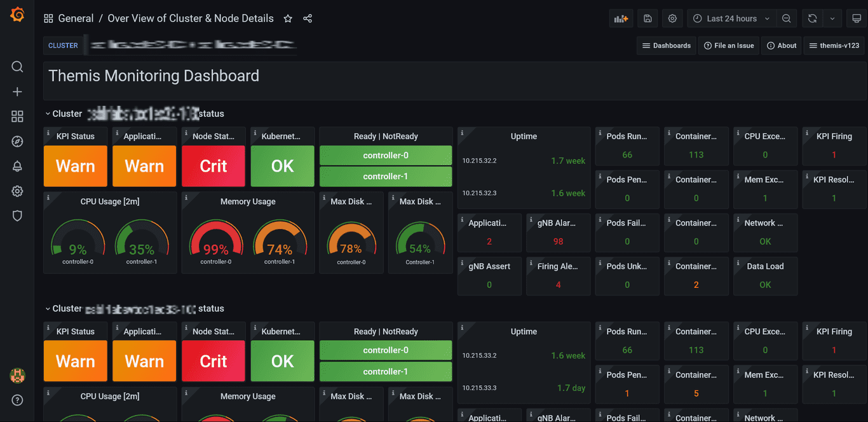Open Grafana home logo
Viewport: 868px width, 422px height.
click(17, 15)
